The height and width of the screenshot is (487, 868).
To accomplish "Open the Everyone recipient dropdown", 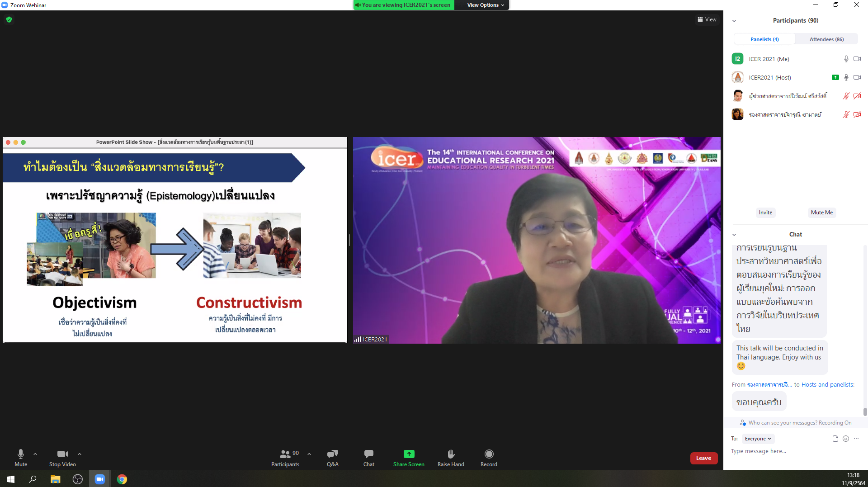I will coord(758,439).
